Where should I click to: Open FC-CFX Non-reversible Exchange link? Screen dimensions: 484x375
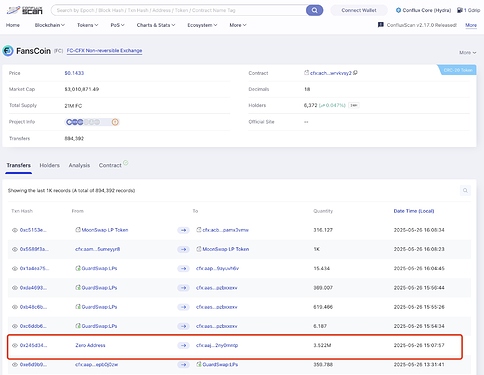(104, 51)
